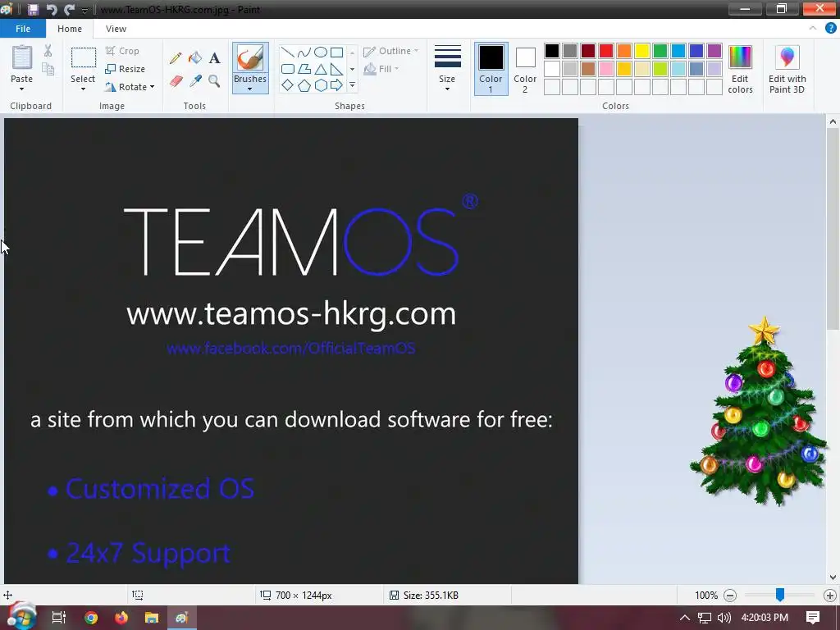The height and width of the screenshot is (630, 840).
Task: Select the Color picker eyedropper tool
Action: pyautogui.click(x=195, y=81)
